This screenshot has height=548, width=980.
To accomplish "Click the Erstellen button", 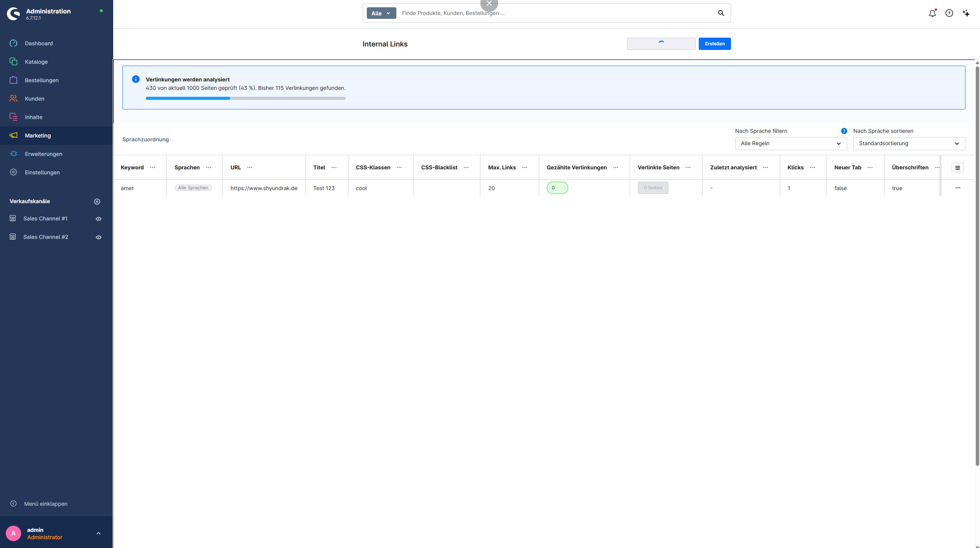I will 714,44.
